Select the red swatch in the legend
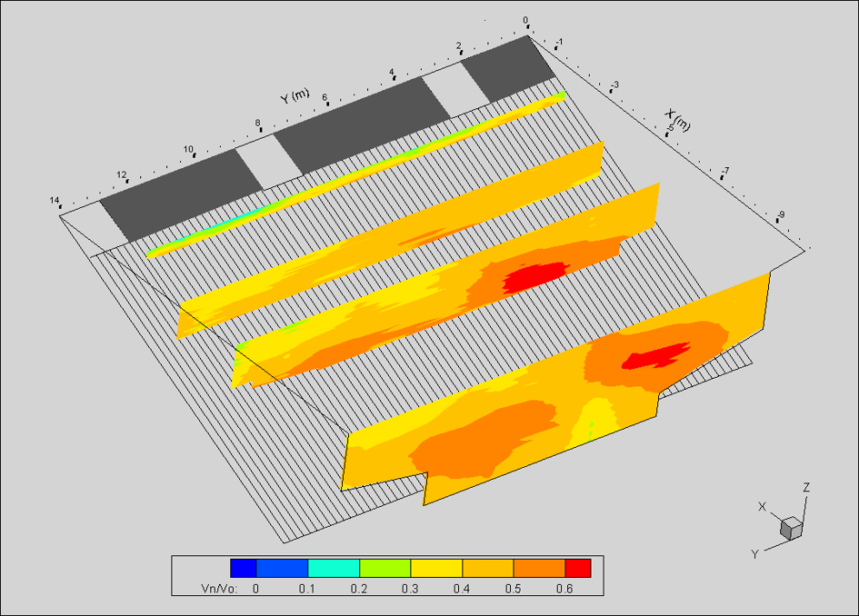The height and width of the screenshot is (616, 859). 577,568
